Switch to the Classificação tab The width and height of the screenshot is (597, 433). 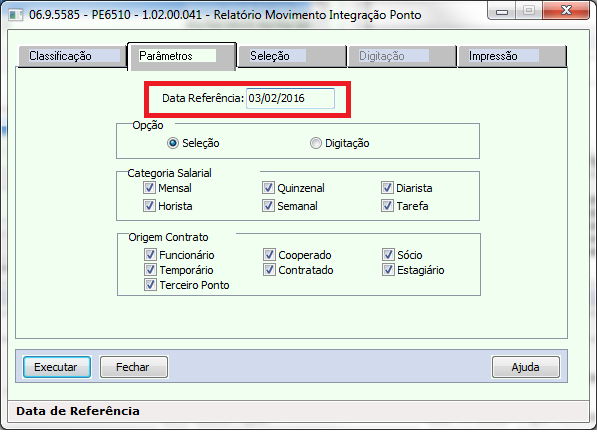pyautogui.click(x=72, y=56)
